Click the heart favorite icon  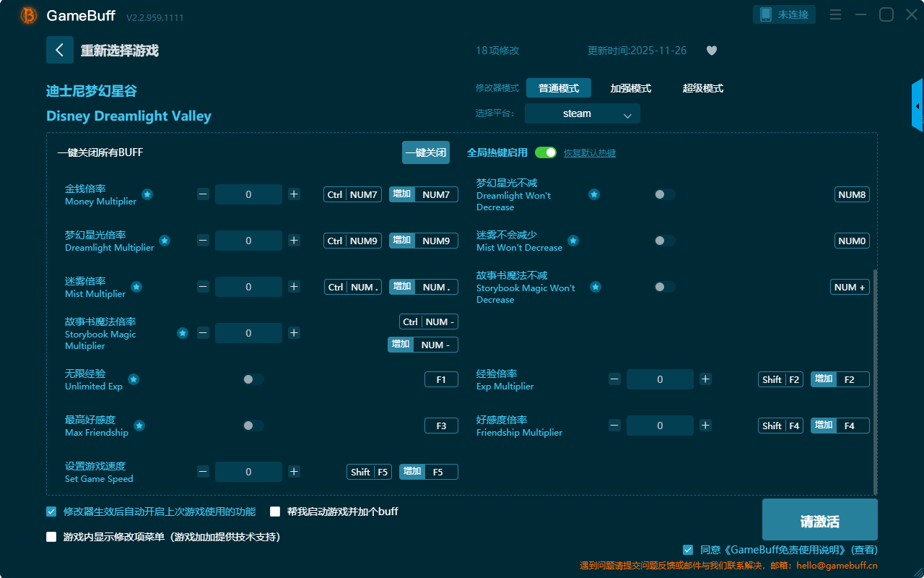click(x=711, y=51)
